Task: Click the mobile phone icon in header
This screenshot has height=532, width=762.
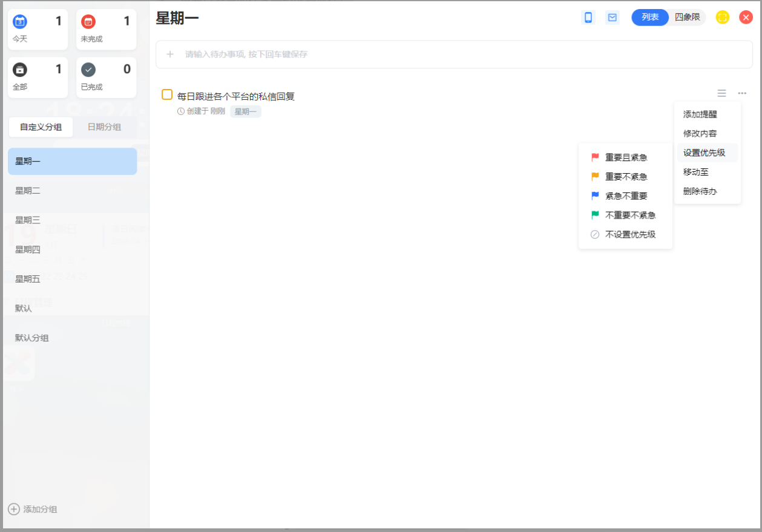Action: coord(588,18)
